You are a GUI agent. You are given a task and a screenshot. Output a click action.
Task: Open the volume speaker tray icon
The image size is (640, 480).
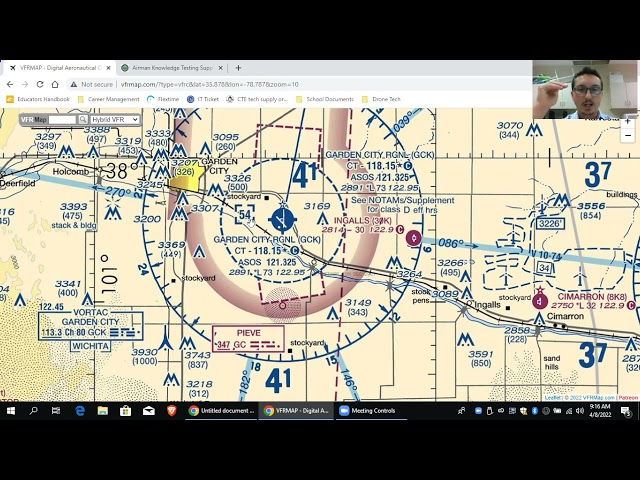[580, 411]
